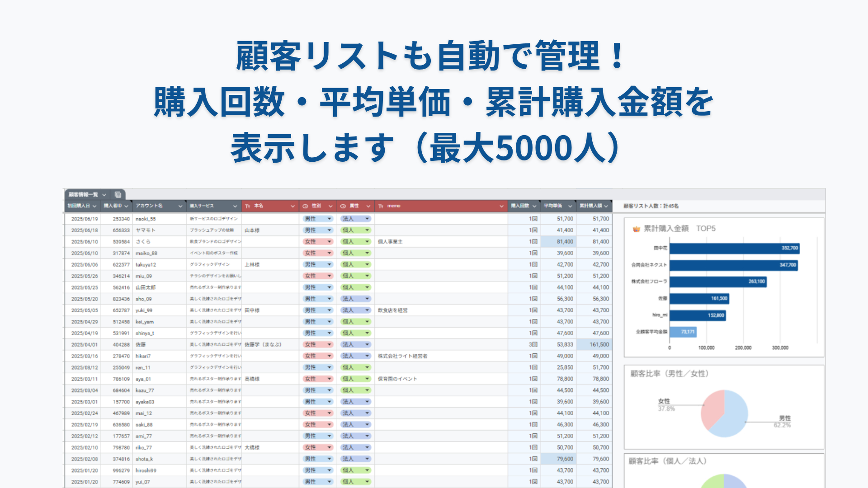This screenshot has width=868, height=488.
Task: Open the 個人 attribute chip for hiroshi99
Action: coord(356,470)
